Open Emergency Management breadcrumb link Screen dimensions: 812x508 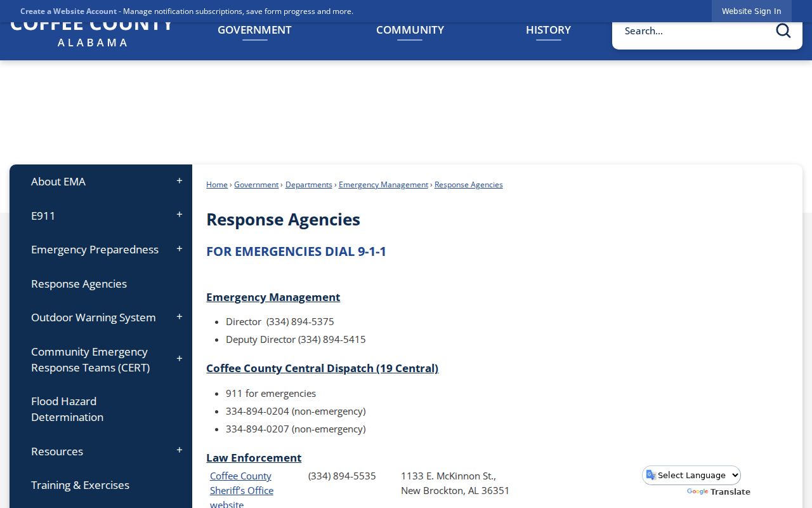tap(383, 185)
